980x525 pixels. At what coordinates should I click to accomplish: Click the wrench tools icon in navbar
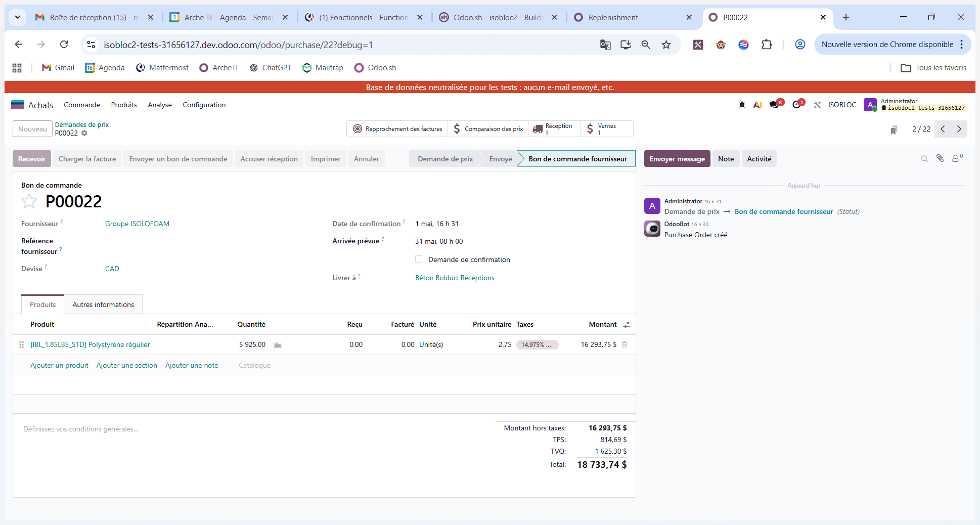pyautogui.click(x=817, y=105)
